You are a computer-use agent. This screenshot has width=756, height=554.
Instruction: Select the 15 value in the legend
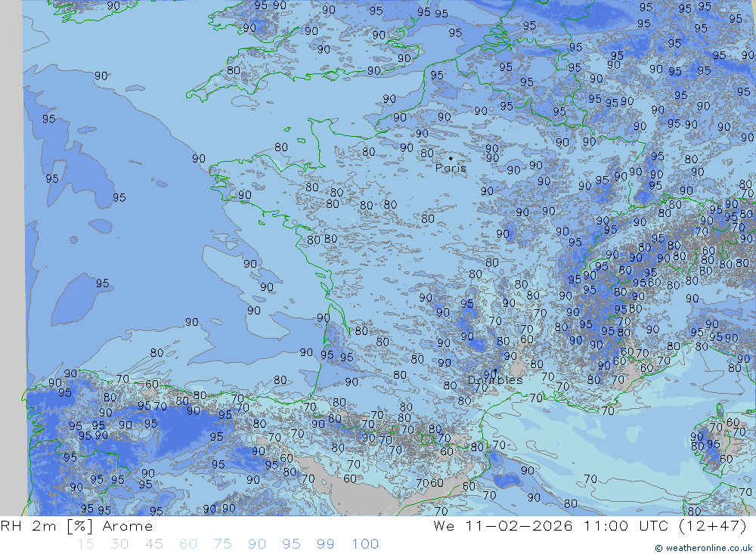pos(86,544)
